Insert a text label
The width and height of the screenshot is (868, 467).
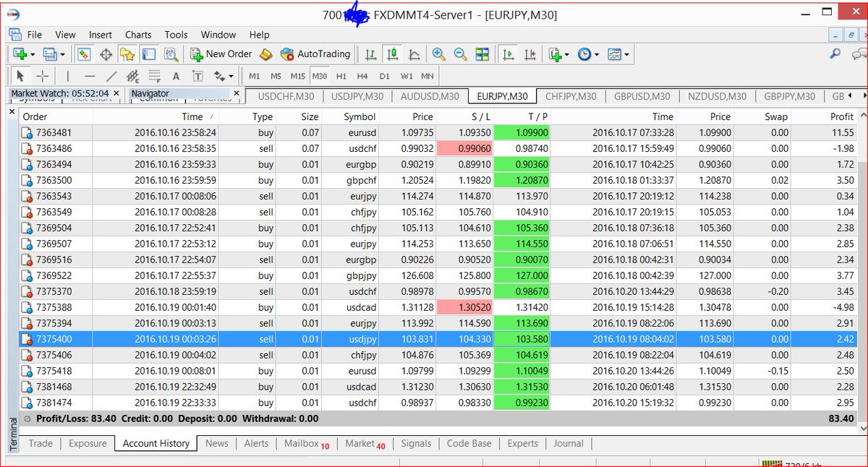[197, 75]
